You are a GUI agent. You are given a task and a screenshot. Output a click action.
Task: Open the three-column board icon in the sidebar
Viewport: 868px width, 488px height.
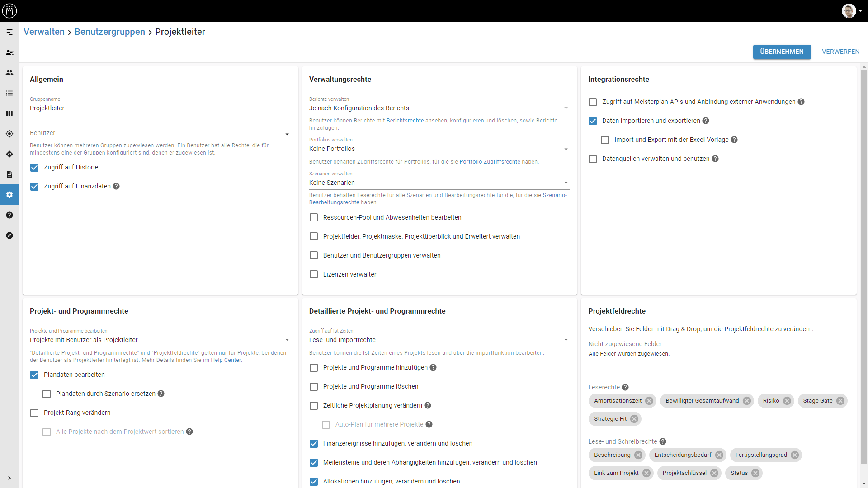tap(9, 113)
